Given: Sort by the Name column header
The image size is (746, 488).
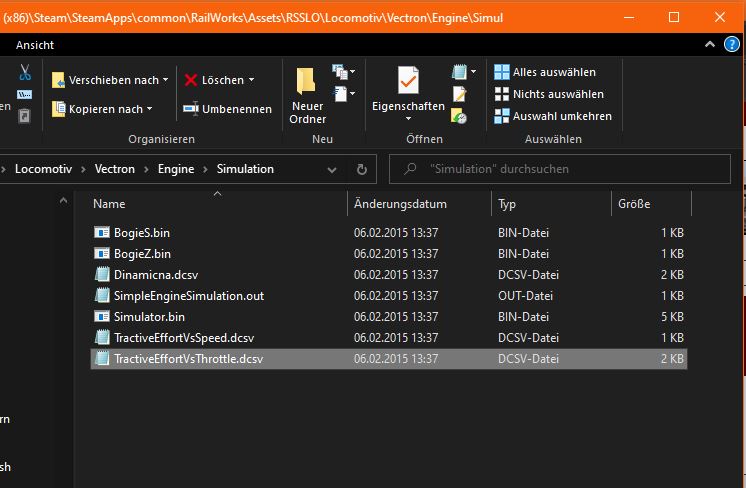Looking at the screenshot, I should tap(109, 204).
